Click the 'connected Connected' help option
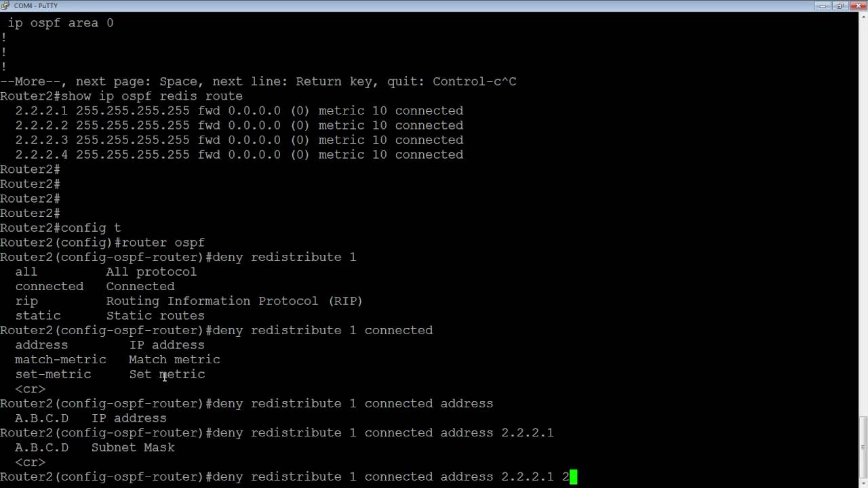Viewport: 868px width, 488px height. pos(95,286)
